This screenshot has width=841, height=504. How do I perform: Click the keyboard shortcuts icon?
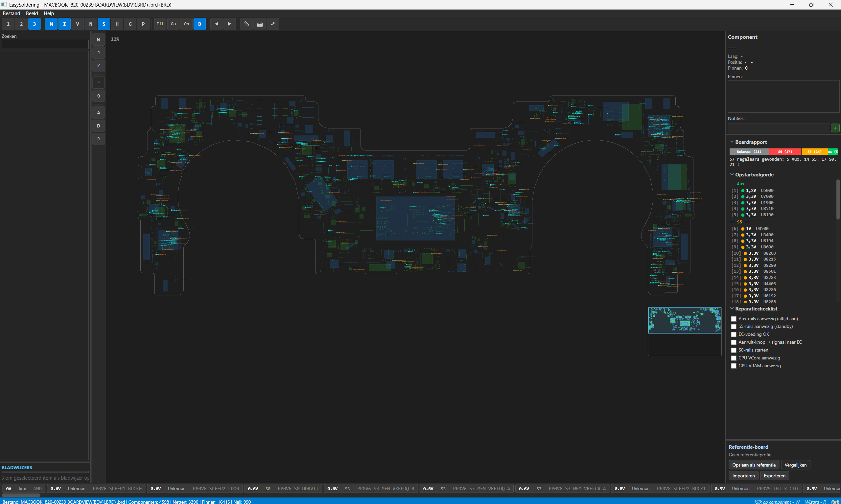[x=260, y=24]
